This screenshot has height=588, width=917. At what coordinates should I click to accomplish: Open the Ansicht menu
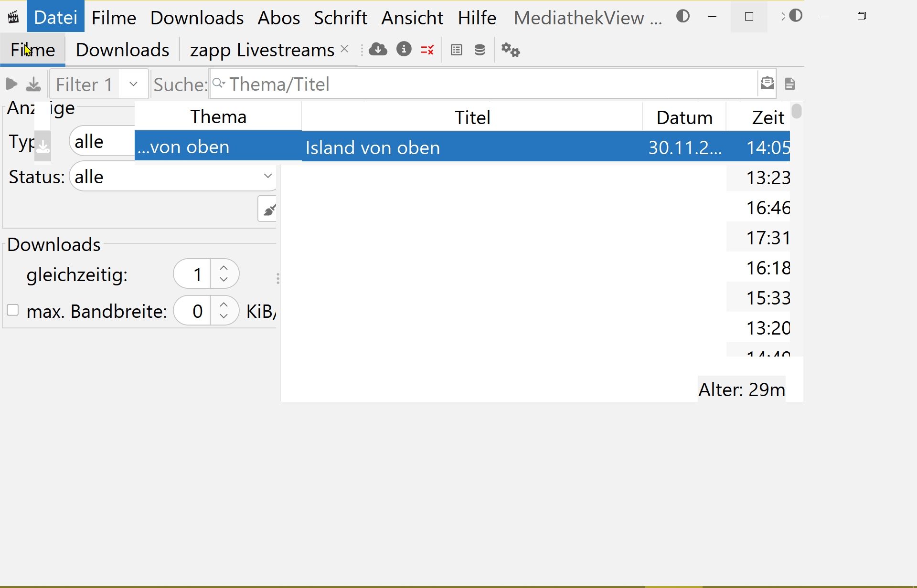pyautogui.click(x=412, y=18)
